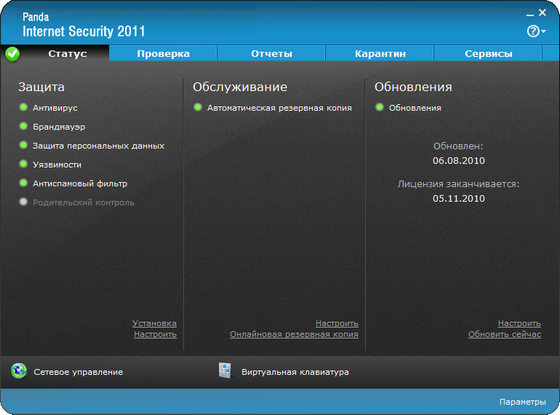This screenshot has width=560, height=415.
Task: Toggle the grey Родительский контроль indicator
Action: (23, 202)
